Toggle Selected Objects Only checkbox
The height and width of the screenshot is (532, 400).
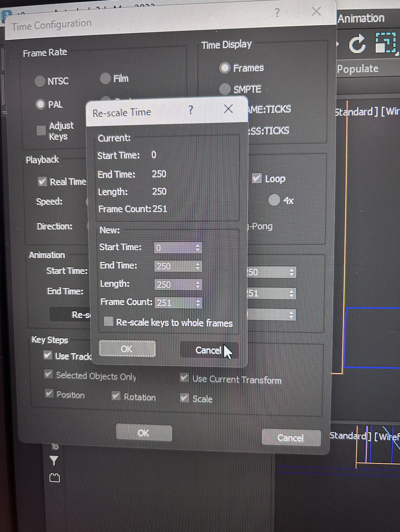[48, 375]
